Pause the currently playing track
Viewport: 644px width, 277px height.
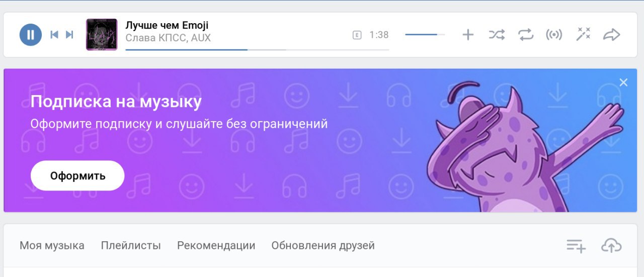30,35
